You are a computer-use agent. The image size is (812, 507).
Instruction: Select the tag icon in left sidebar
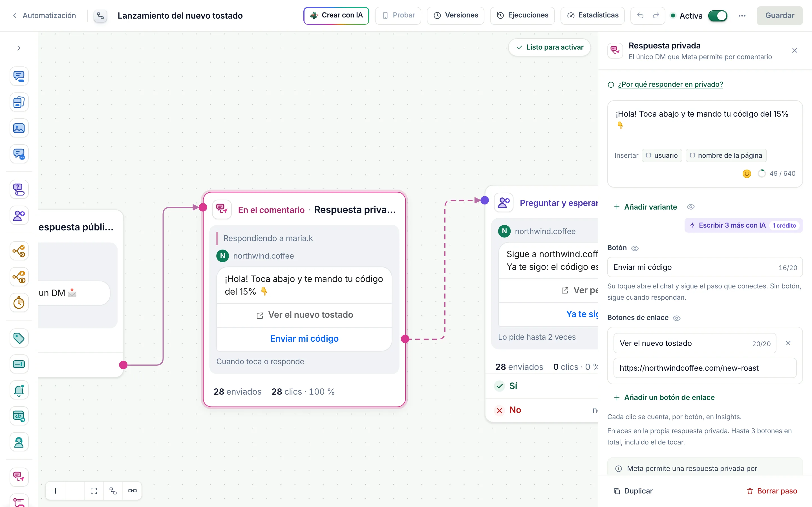pos(19,338)
